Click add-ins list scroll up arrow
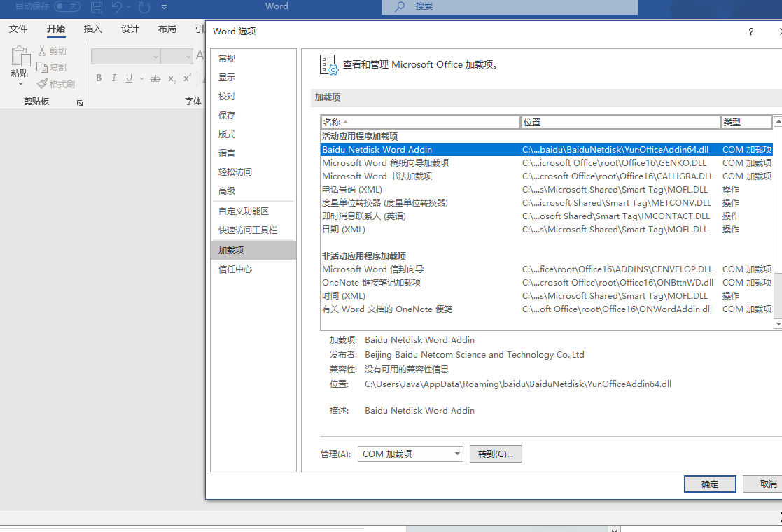The image size is (782, 532). (778, 121)
